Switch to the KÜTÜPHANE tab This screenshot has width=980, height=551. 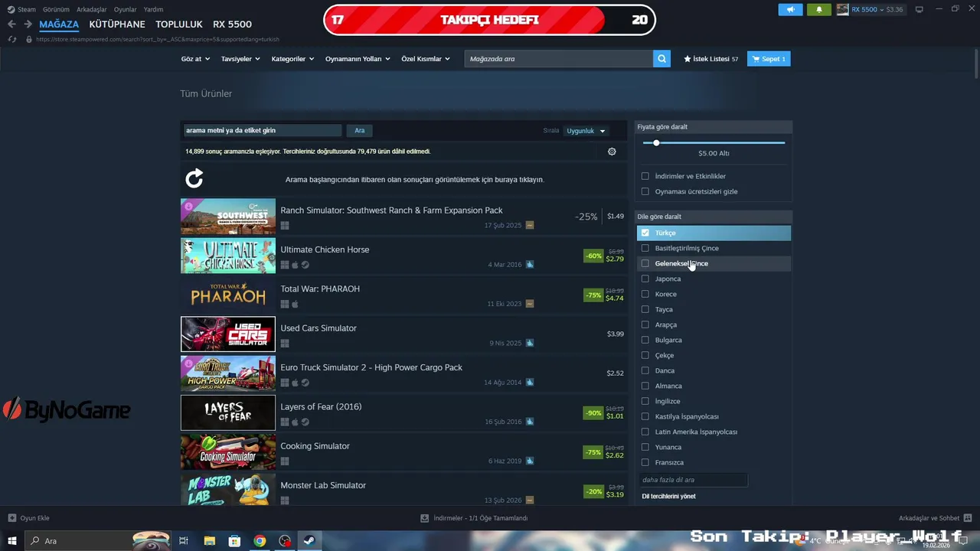coord(117,24)
